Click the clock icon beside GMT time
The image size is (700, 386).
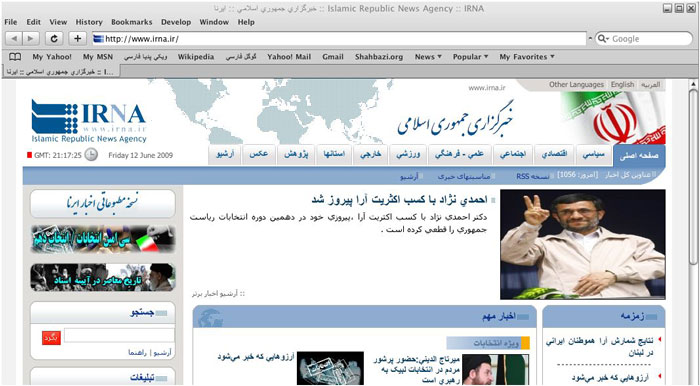coord(91,155)
